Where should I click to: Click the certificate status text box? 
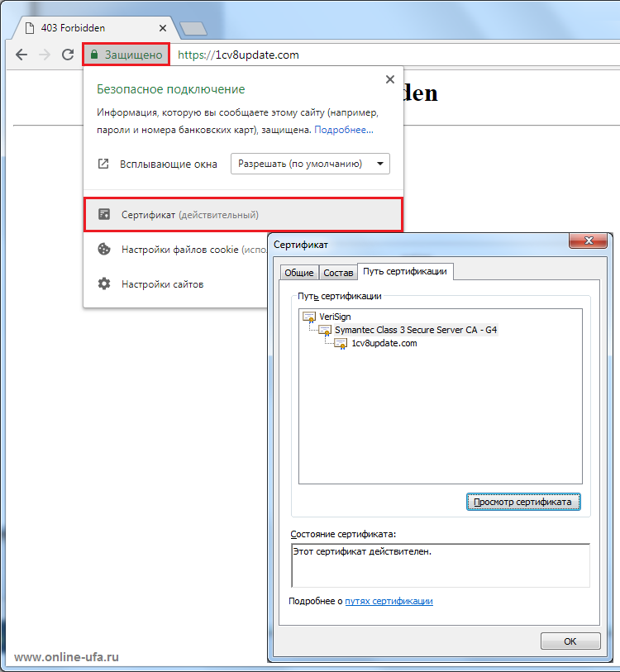click(441, 565)
